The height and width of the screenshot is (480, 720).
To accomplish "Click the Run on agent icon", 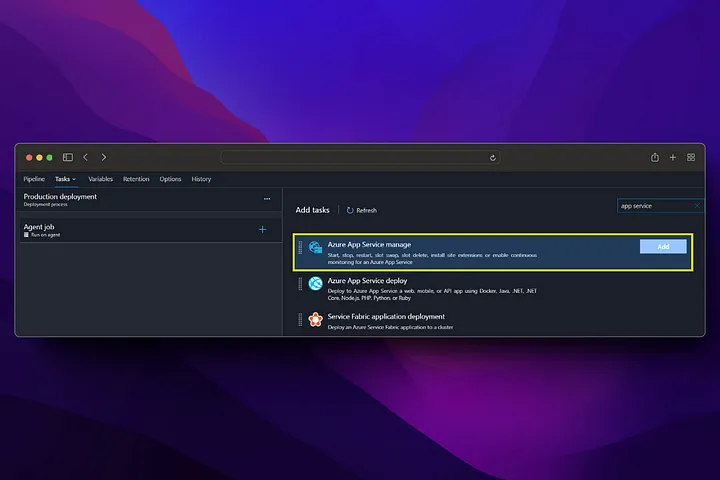I will (26, 235).
